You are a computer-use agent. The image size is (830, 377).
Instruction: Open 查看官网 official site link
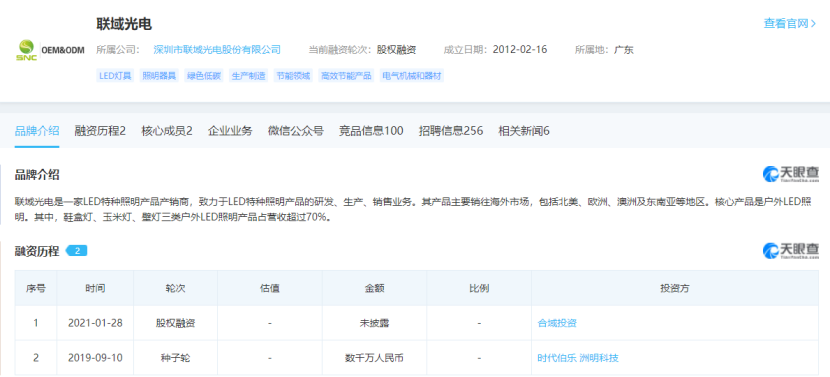click(x=789, y=23)
